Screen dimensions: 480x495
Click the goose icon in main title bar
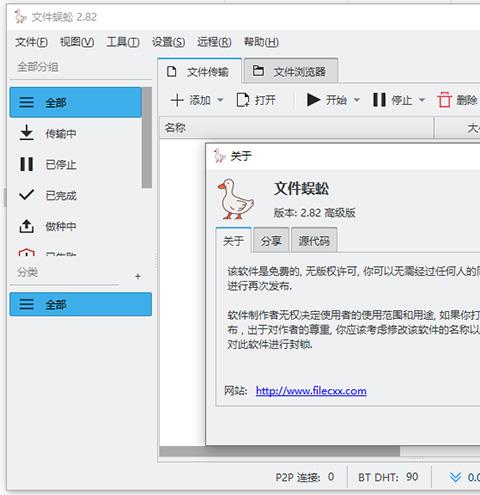pyautogui.click(x=20, y=16)
